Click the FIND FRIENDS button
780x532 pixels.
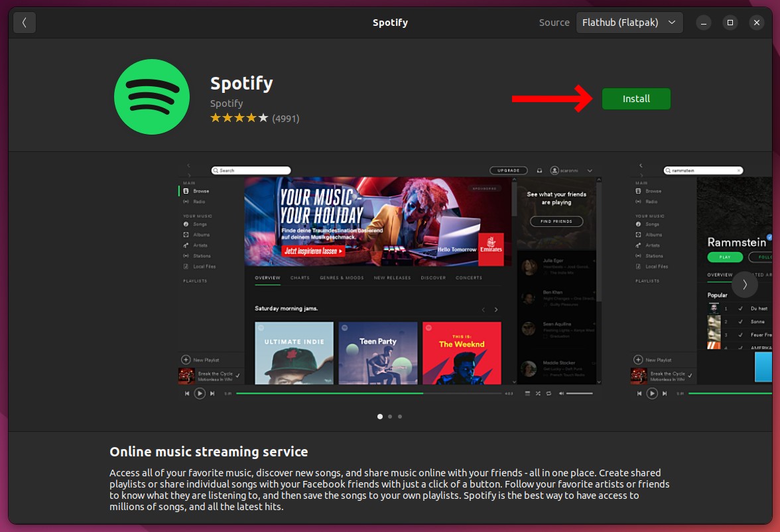(556, 221)
